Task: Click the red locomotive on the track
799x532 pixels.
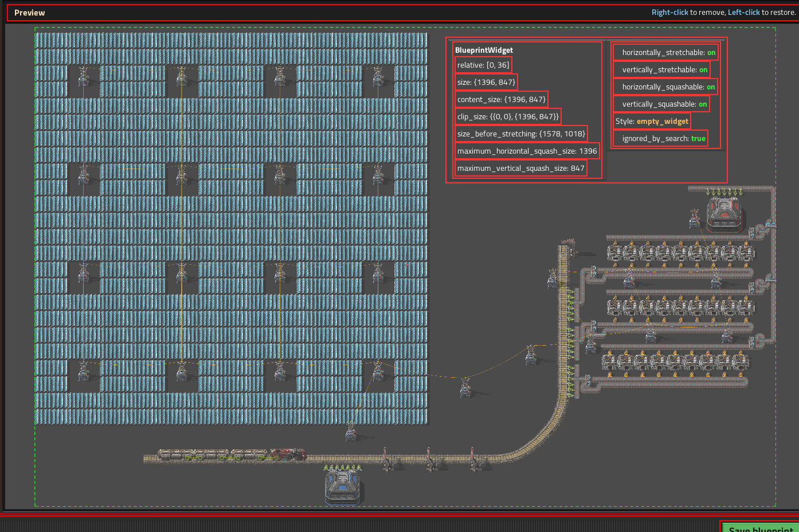Action: [x=288, y=455]
